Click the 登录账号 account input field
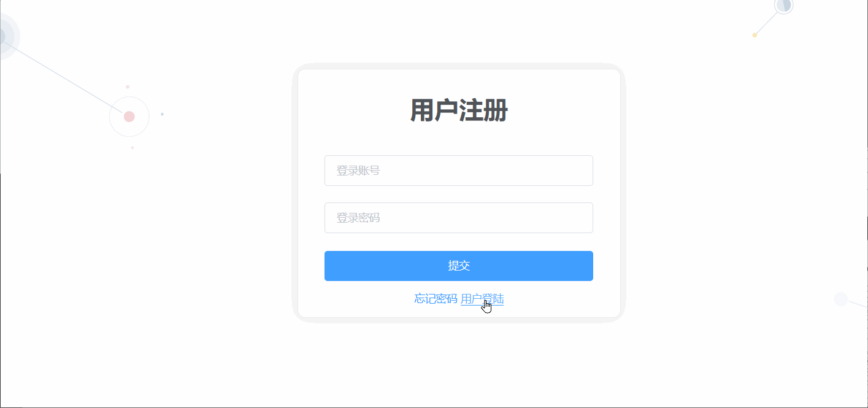The image size is (868, 408). [x=458, y=171]
